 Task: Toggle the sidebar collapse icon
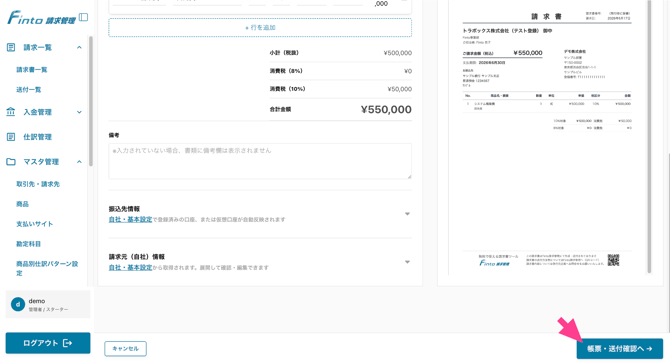pyautogui.click(x=84, y=17)
